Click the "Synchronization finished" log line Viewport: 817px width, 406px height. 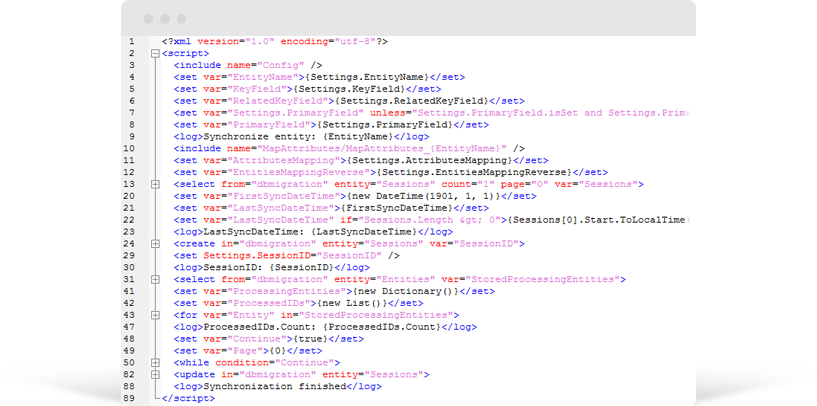(x=271, y=386)
